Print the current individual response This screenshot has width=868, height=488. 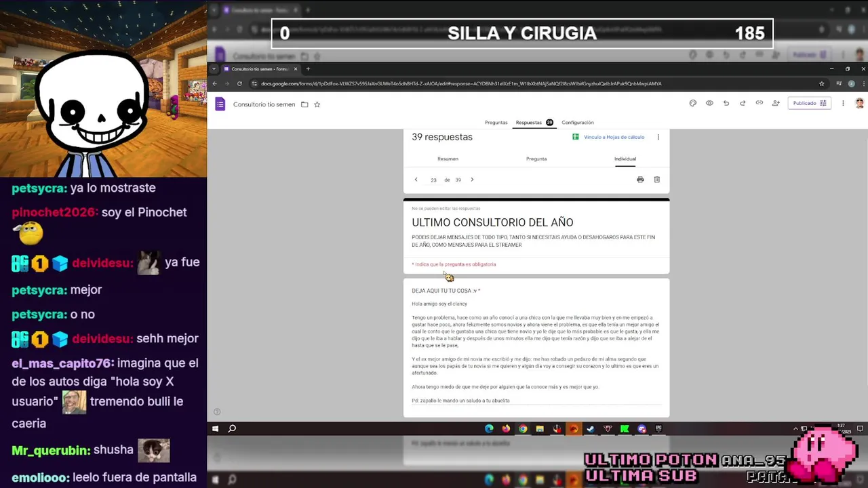pyautogui.click(x=640, y=180)
